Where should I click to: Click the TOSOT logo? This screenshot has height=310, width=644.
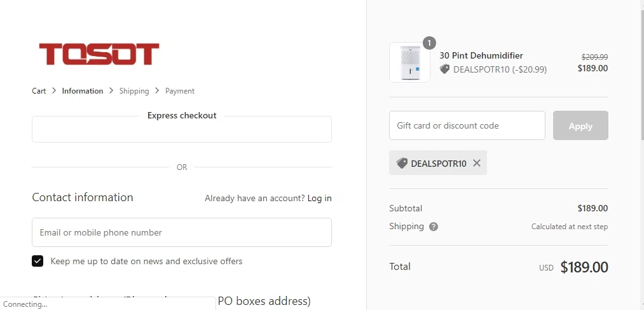99,54
